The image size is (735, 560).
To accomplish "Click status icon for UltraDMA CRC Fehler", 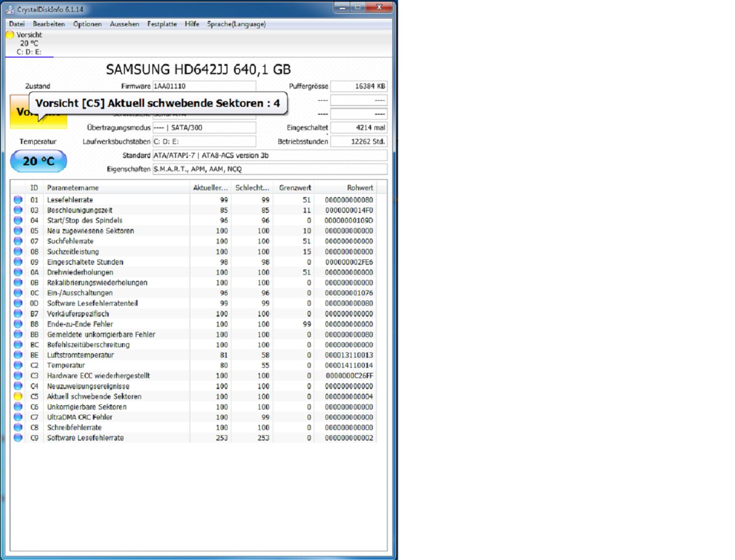I will pos(18,417).
